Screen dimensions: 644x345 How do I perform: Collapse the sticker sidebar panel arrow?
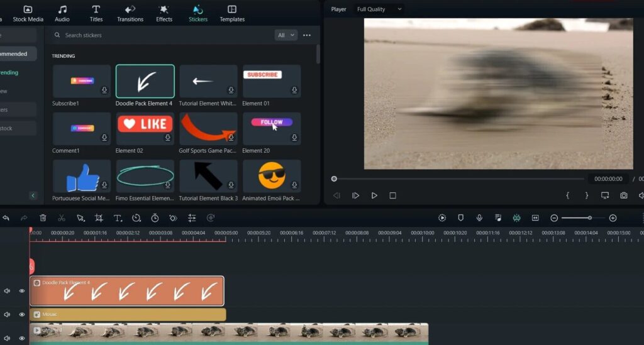[x=33, y=195]
